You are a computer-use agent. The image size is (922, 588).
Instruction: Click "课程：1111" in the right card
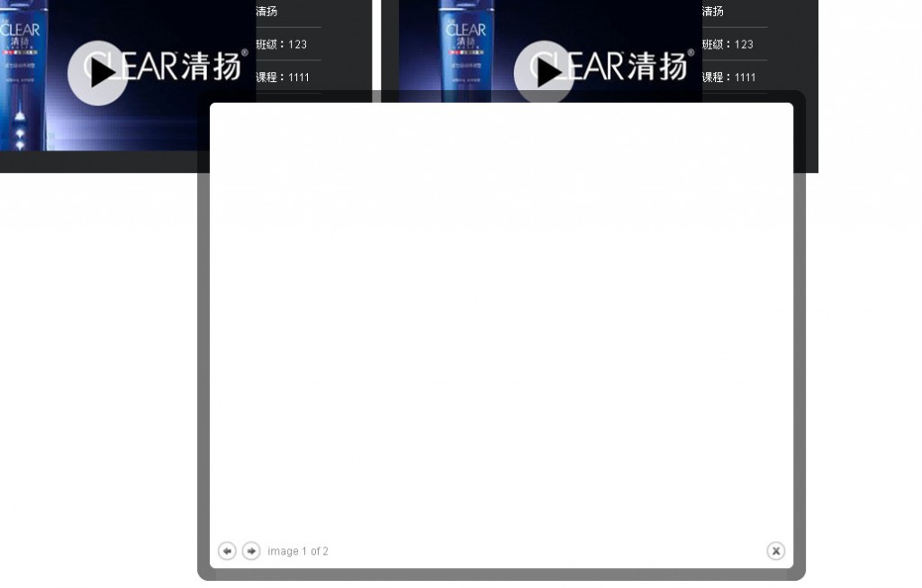[729, 77]
